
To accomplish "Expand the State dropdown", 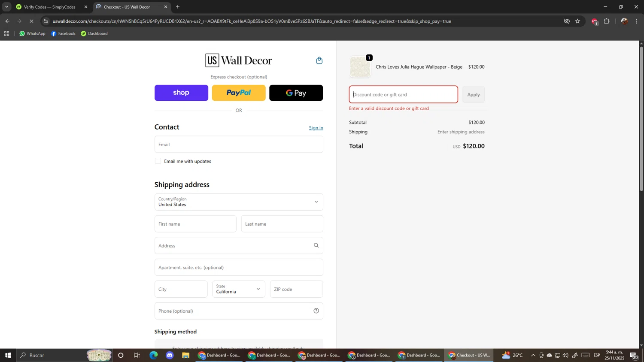I will pyautogui.click(x=239, y=289).
